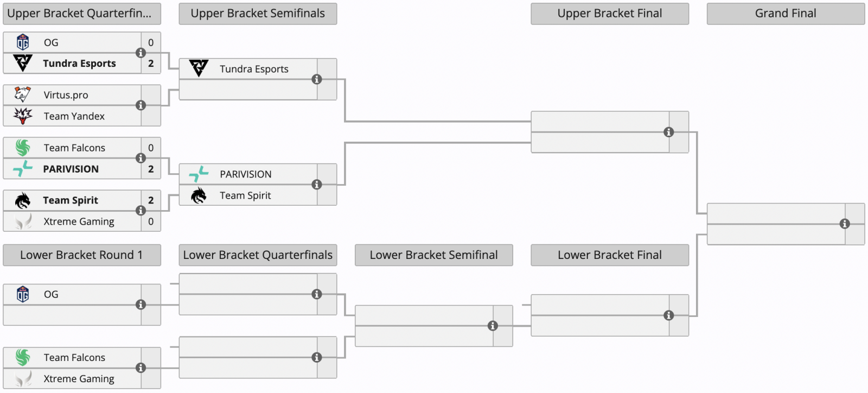Click Tundra Esports logo in Upper Bracket Semifinals
The image size is (868, 393).
199,69
